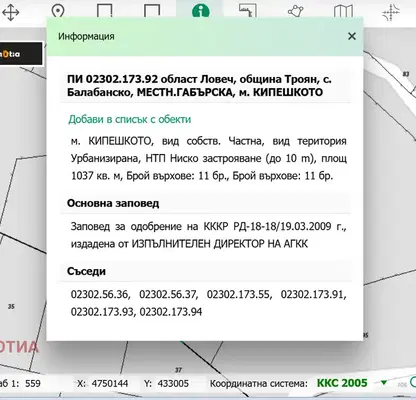
Task: Click the order text РД-18-18/19.03.2009
Action: coord(282,227)
